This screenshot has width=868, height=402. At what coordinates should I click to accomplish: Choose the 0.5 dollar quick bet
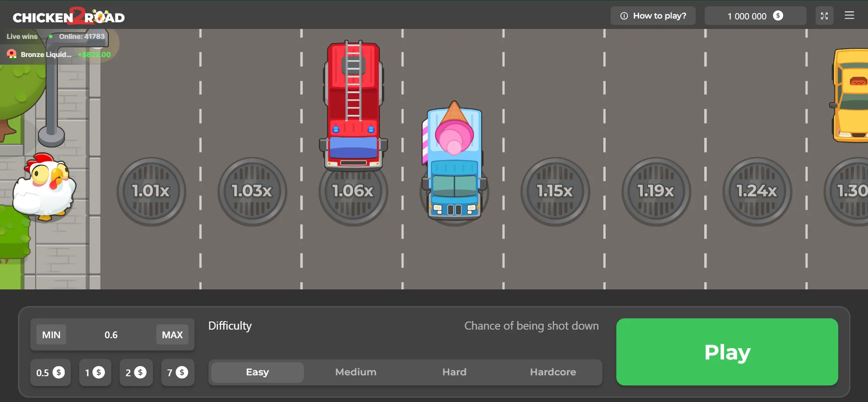[51, 373]
